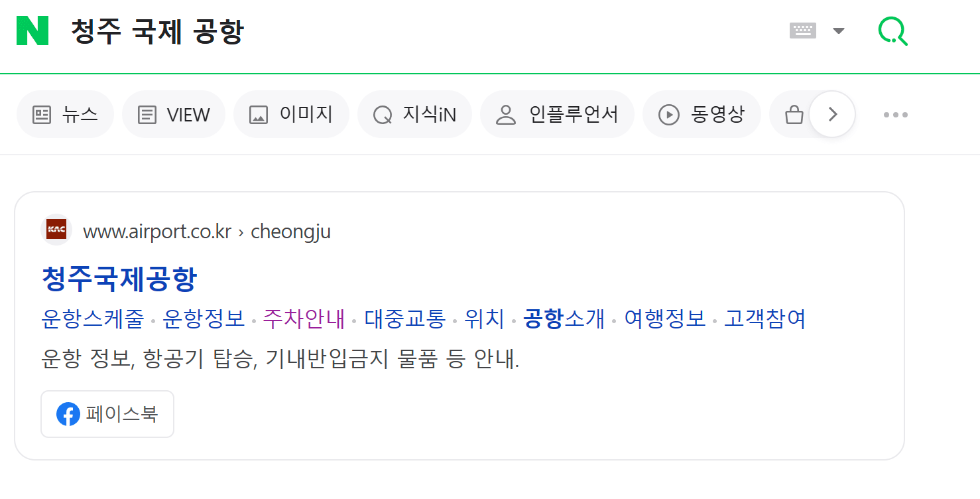Open the 운항스케줄 link

pyautogui.click(x=92, y=319)
